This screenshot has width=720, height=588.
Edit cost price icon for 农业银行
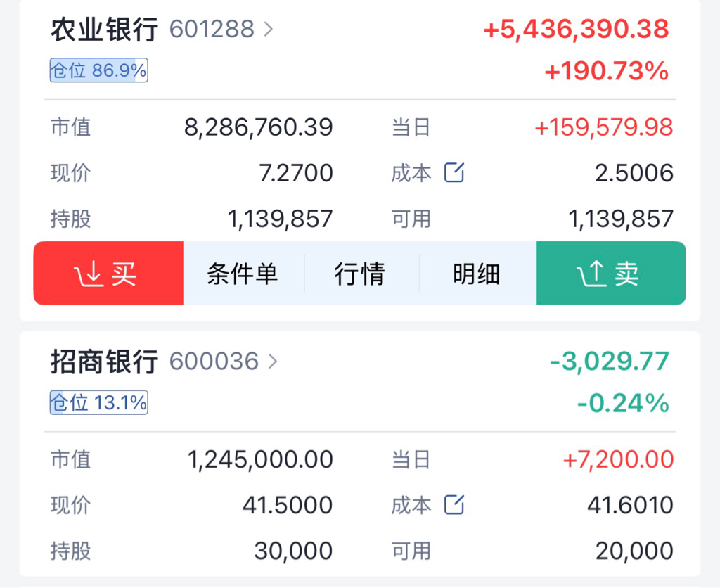(x=454, y=172)
